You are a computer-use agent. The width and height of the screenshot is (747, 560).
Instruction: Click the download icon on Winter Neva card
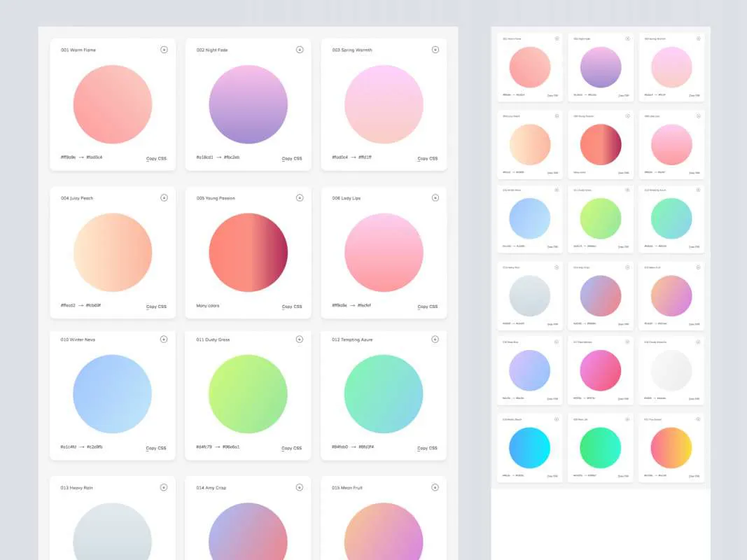click(165, 339)
